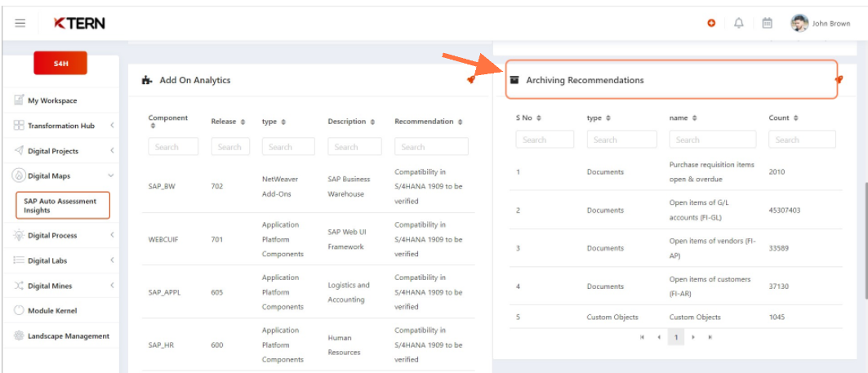
Task: Click Archiving Recommendations type search field
Action: click(621, 140)
